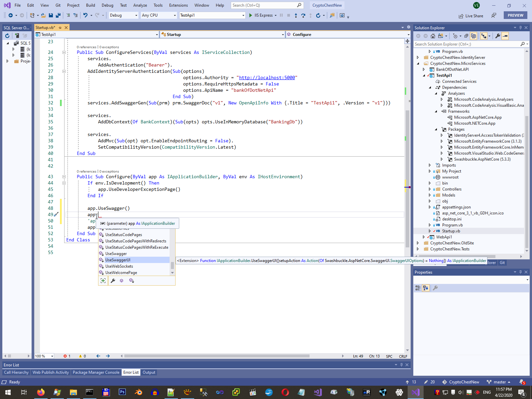Image resolution: width=532 pixels, height=399 pixels.
Task: Toggle the IntelliSense properties filter wrench
Action: coord(113,281)
